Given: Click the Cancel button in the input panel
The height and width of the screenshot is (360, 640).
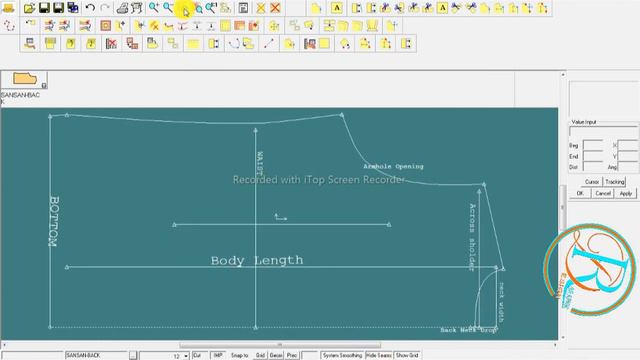Looking at the screenshot, I should tap(602, 193).
